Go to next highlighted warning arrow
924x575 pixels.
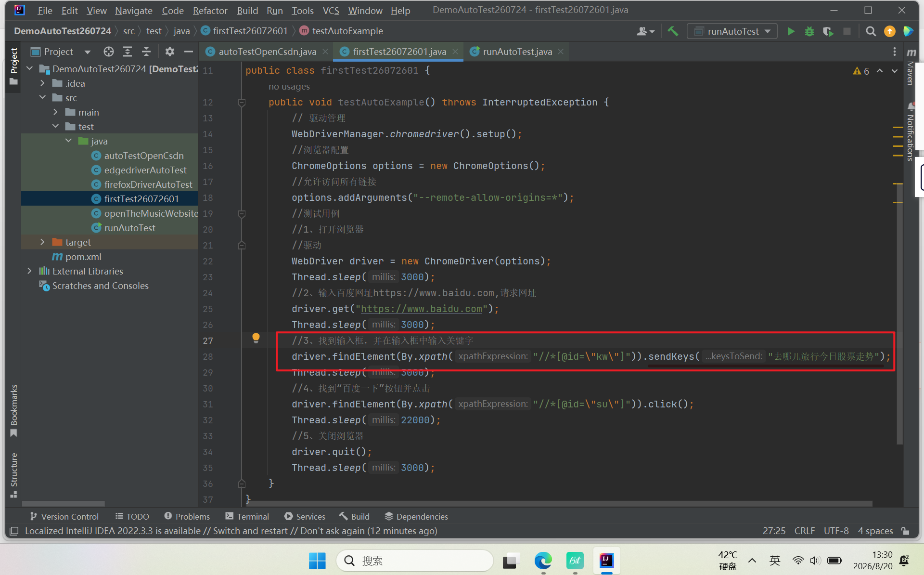click(895, 71)
